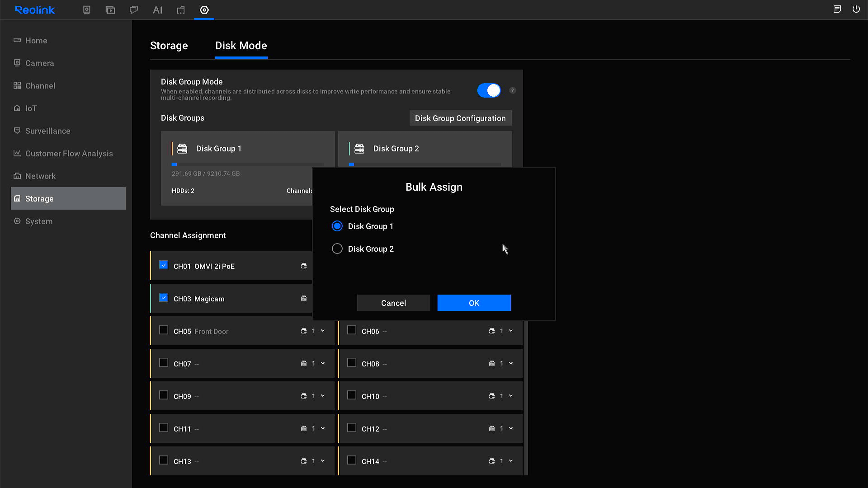
Task: Click the Disk Group 2 disk icon
Action: point(359,149)
